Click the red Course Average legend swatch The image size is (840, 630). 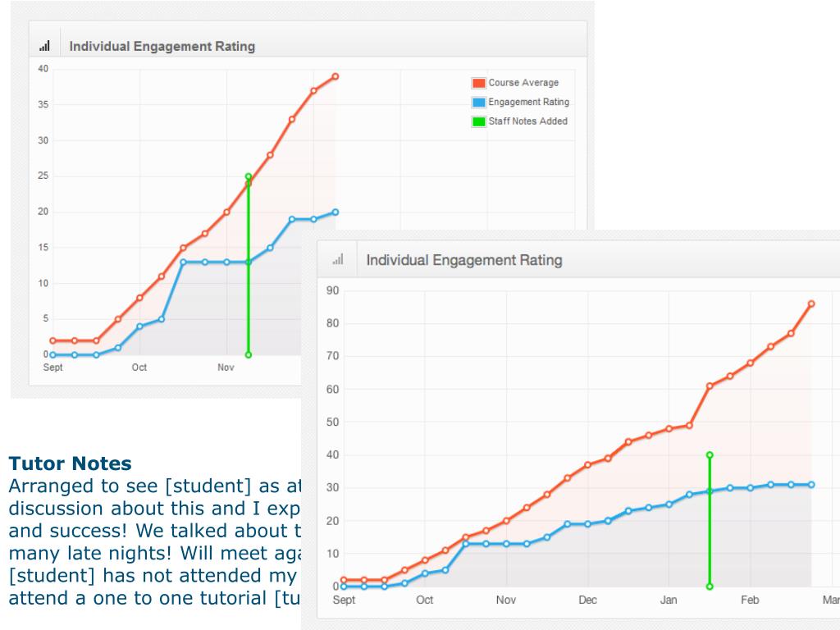pyautogui.click(x=479, y=83)
